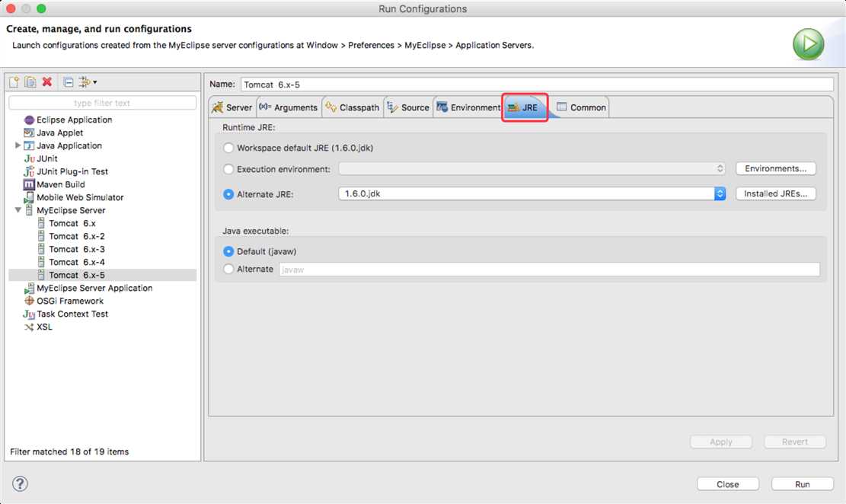This screenshot has width=846, height=504.
Task: Switch to the Server tab
Action: [232, 107]
